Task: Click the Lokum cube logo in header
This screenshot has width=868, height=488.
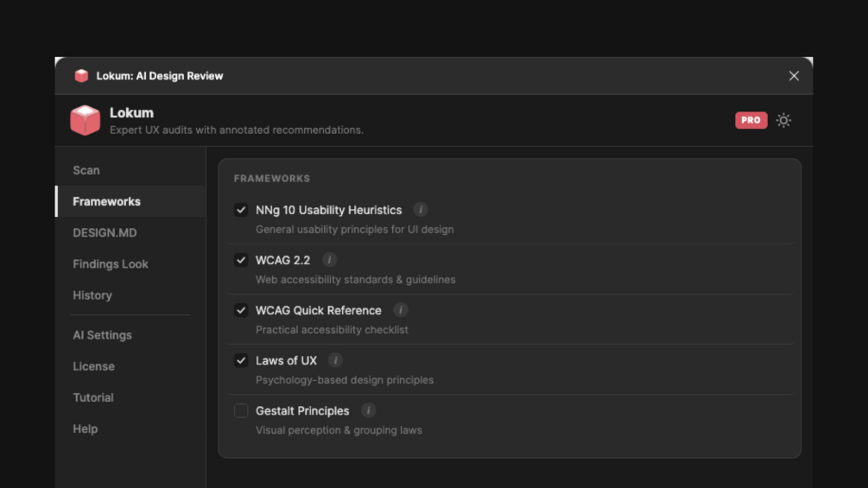Action: click(86, 120)
